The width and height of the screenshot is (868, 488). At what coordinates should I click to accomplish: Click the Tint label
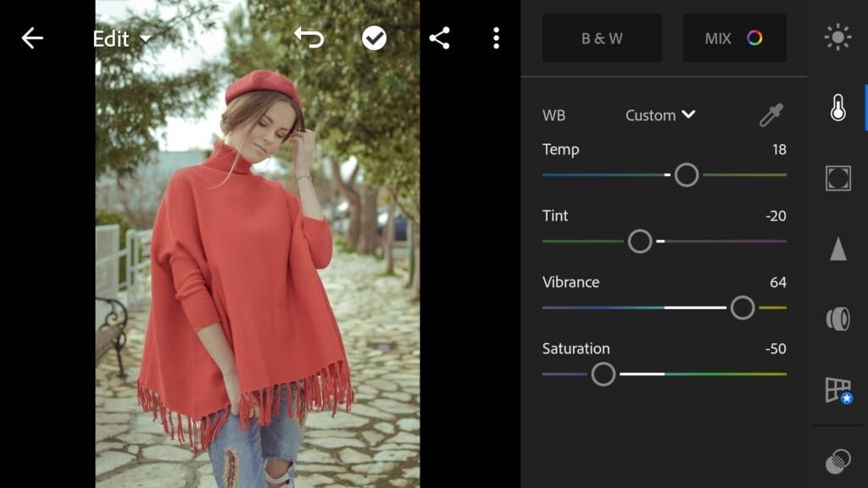(554, 216)
